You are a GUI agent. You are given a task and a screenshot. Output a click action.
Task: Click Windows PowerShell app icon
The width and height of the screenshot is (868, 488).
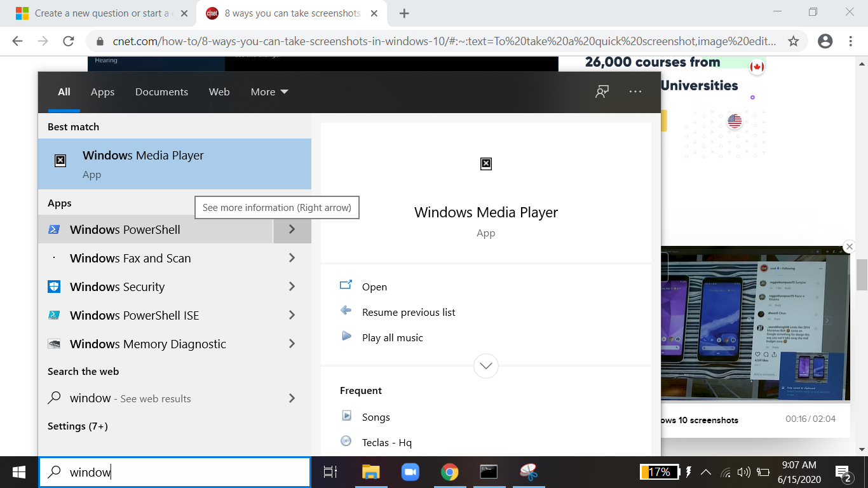click(54, 229)
